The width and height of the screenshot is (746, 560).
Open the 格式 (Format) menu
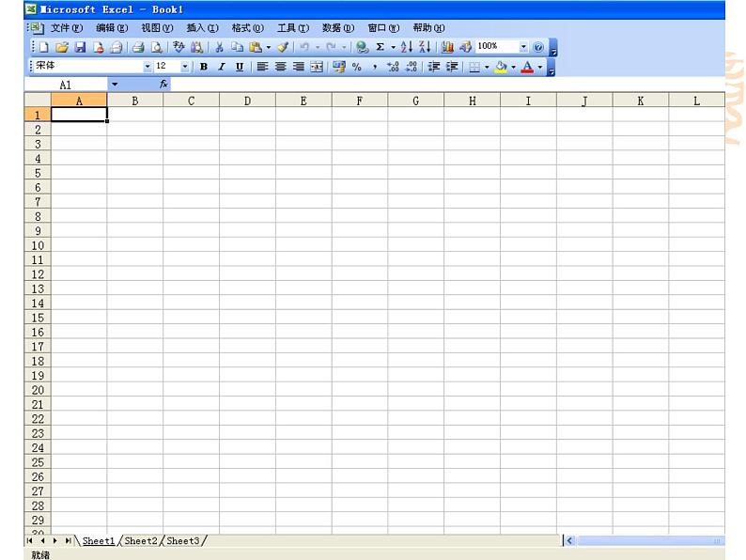247,28
